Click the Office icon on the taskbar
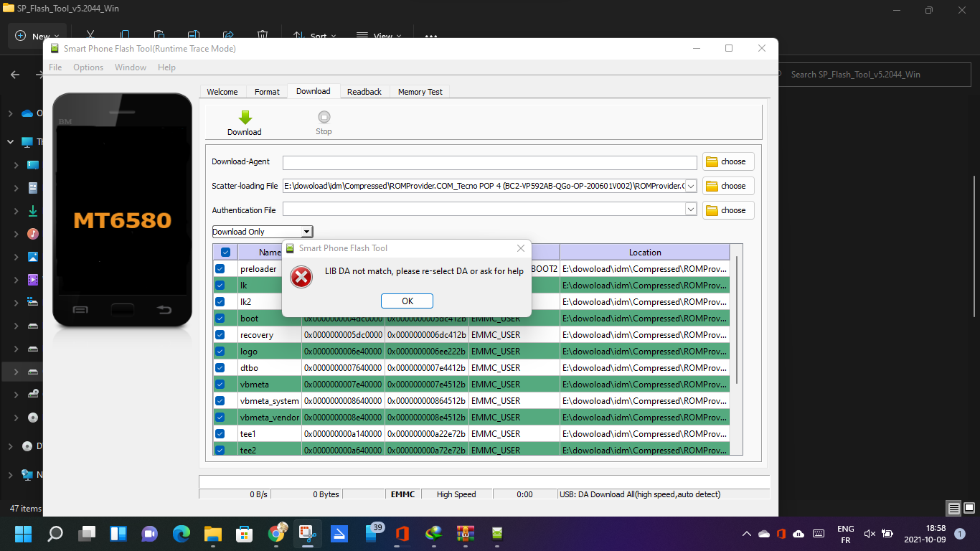The image size is (980, 551). [x=402, y=534]
